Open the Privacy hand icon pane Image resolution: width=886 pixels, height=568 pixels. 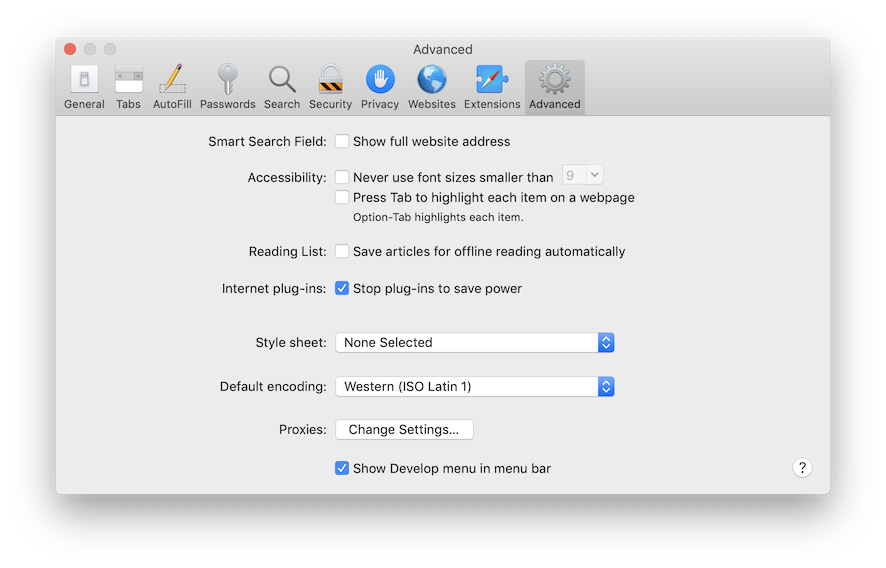point(380,81)
